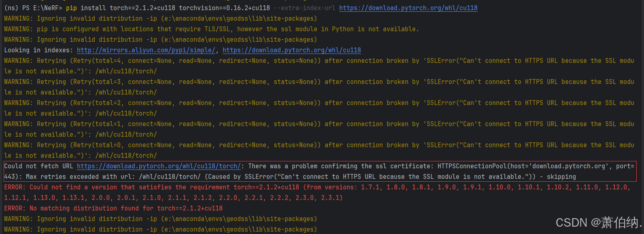Click the word 'install' in the command
The width and height of the screenshot is (644, 234).
93,8
